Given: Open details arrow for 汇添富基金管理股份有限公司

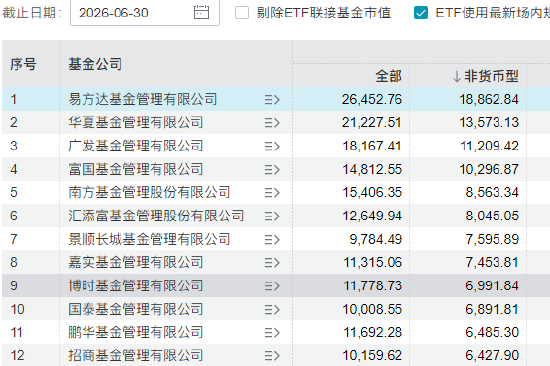Looking at the screenshot, I should [272, 216].
